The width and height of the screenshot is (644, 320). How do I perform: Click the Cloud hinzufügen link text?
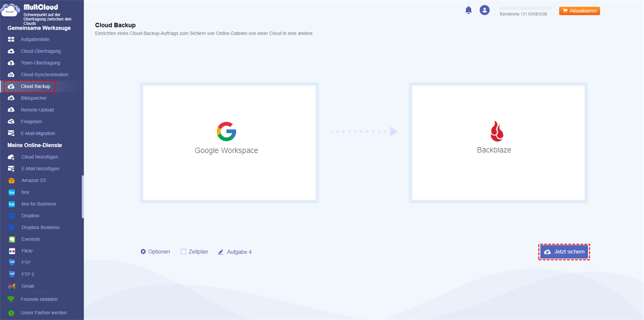pos(40,157)
